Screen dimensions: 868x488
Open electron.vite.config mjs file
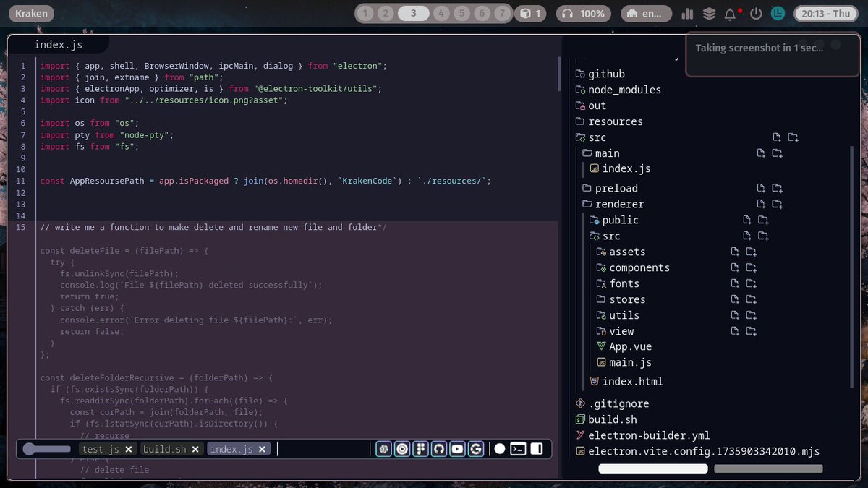pyautogui.click(x=697, y=451)
